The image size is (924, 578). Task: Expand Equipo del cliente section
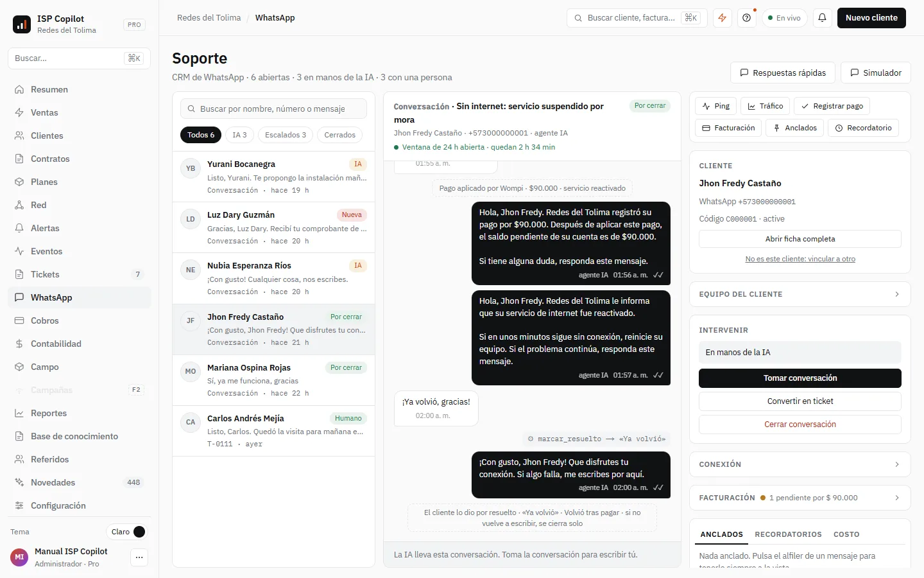800,294
